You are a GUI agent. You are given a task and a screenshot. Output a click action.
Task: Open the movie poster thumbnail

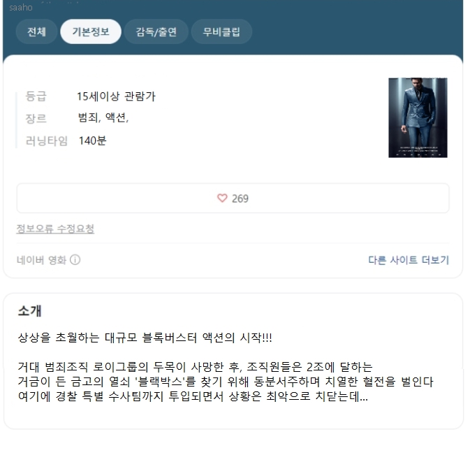pos(418,118)
